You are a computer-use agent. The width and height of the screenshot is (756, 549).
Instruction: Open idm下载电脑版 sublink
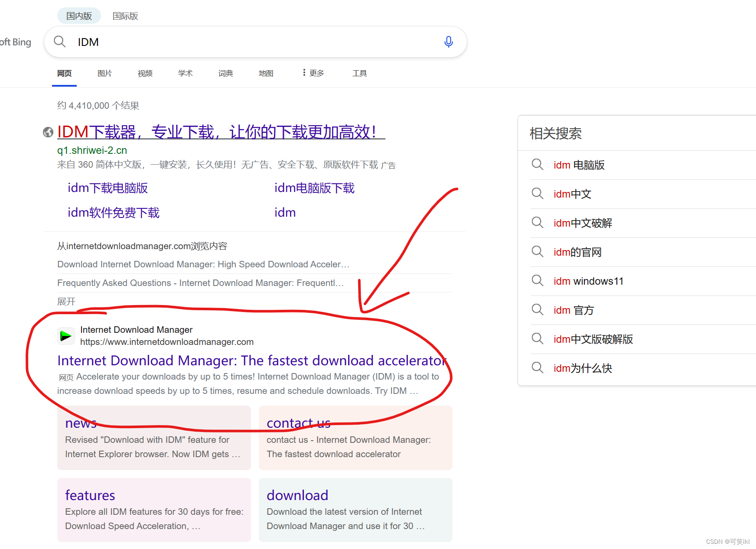point(108,188)
